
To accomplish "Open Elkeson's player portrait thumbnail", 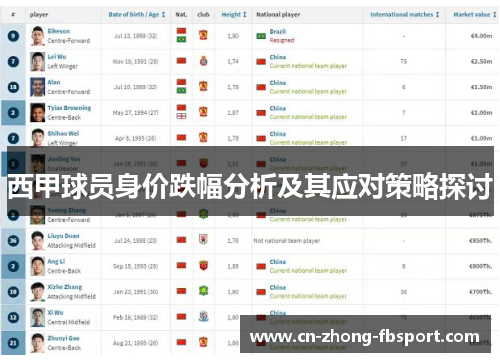I will click(x=37, y=36).
